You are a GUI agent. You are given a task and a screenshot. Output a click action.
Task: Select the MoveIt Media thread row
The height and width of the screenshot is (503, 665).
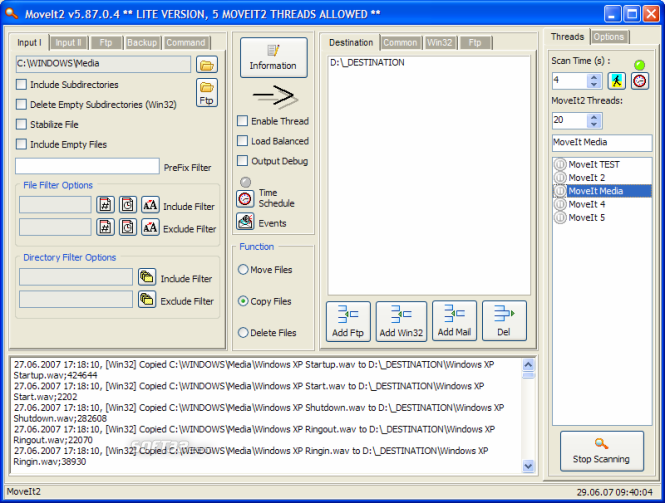(x=602, y=191)
